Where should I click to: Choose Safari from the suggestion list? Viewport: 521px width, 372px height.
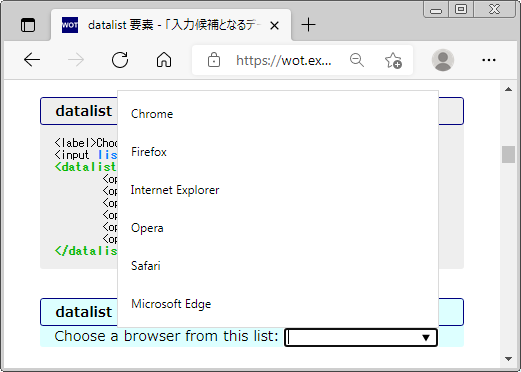click(278, 266)
